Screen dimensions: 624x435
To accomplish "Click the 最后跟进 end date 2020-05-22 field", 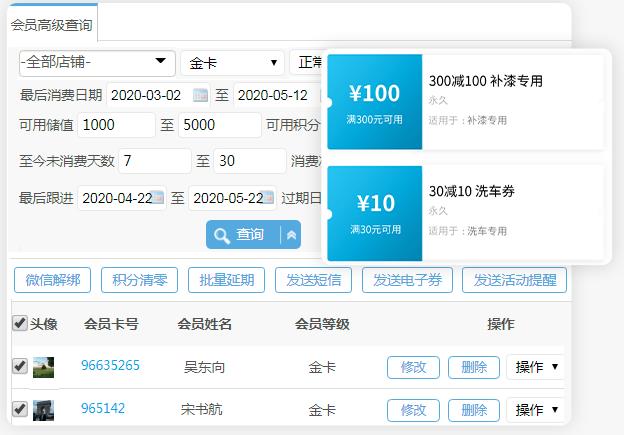I will coord(232,198).
